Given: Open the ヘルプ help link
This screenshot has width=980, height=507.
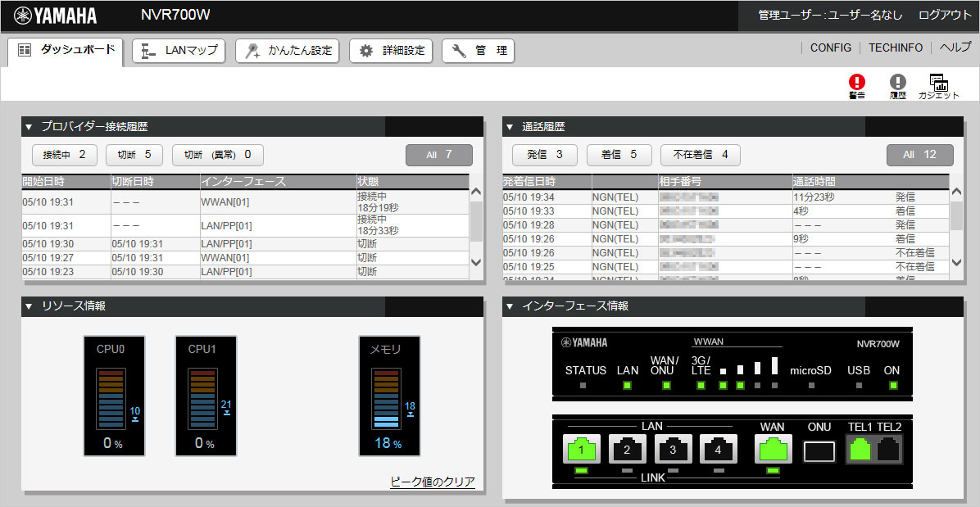Looking at the screenshot, I should (x=955, y=48).
